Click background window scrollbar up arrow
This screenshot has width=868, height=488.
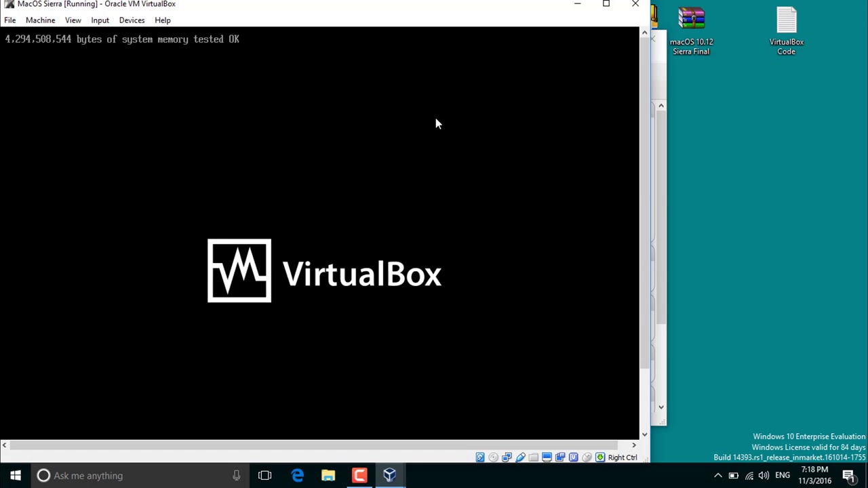pyautogui.click(x=660, y=106)
